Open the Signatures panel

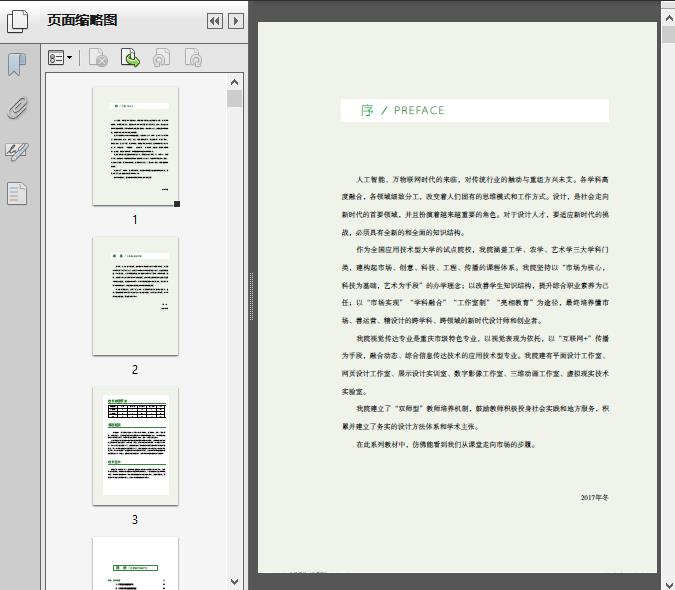(17, 151)
